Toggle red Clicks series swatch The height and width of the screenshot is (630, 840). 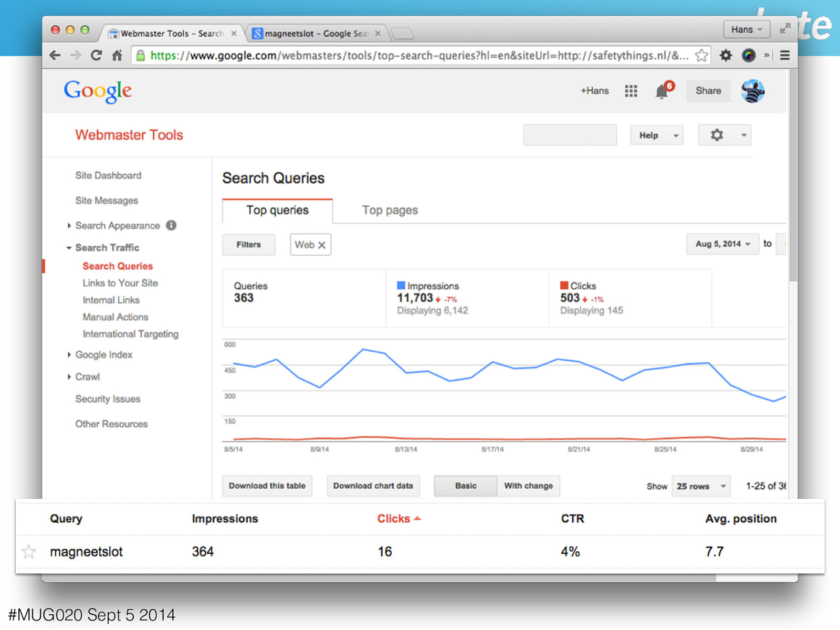(564, 285)
